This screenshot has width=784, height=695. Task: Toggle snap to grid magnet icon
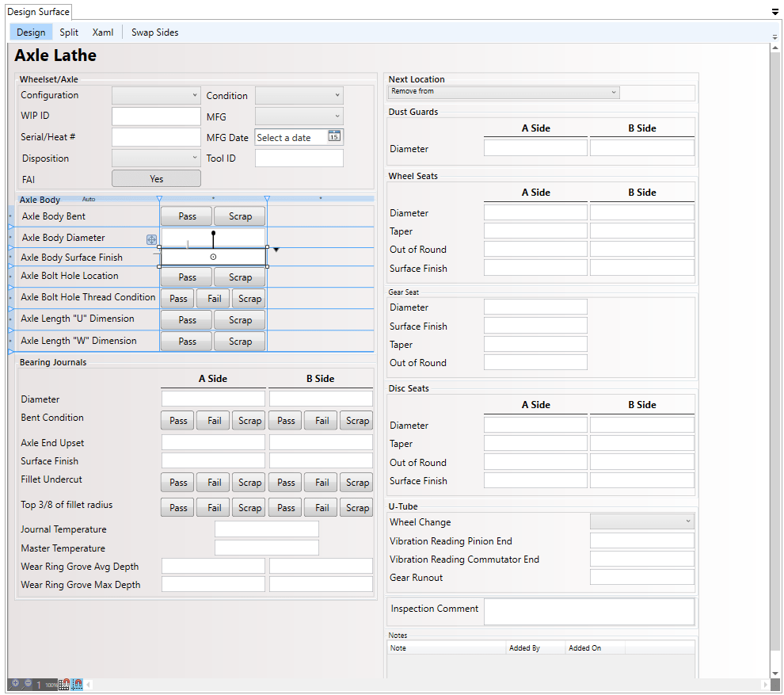[64, 685]
